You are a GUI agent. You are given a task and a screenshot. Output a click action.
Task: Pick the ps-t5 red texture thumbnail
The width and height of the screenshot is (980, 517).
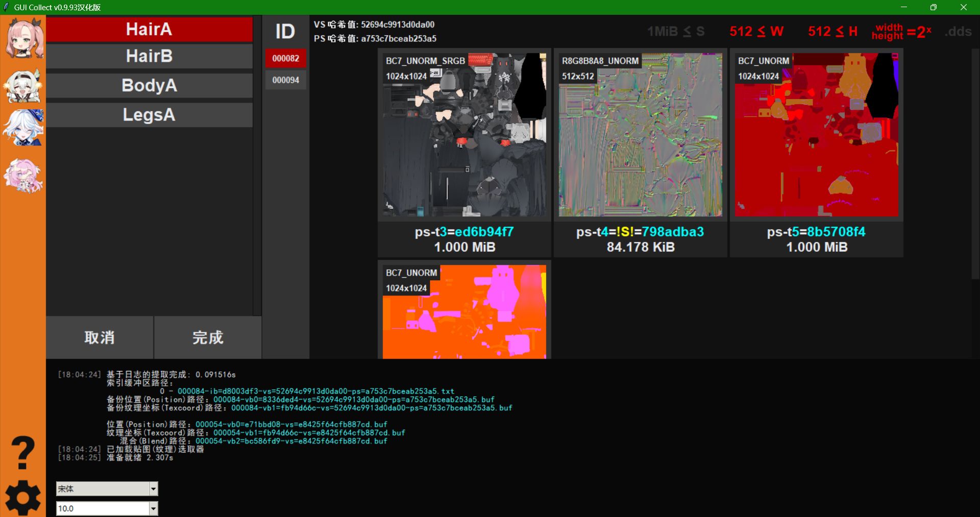(816, 135)
